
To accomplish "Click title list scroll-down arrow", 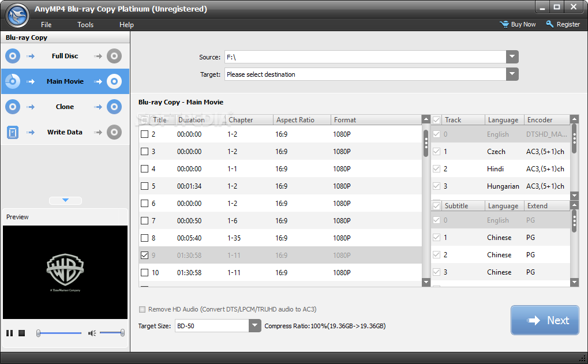I will pyautogui.click(x=426, y=282).
